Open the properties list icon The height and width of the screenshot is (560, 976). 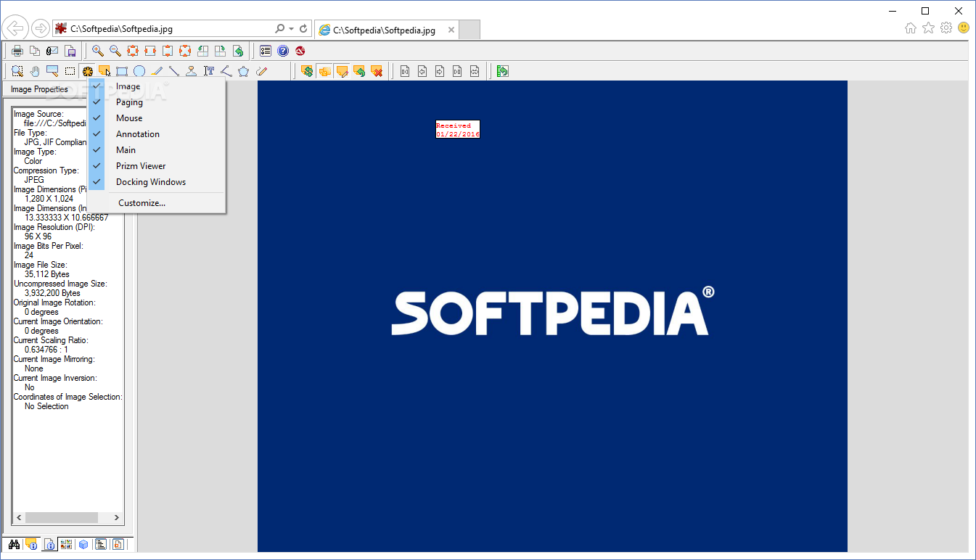(x=266, y=51)
